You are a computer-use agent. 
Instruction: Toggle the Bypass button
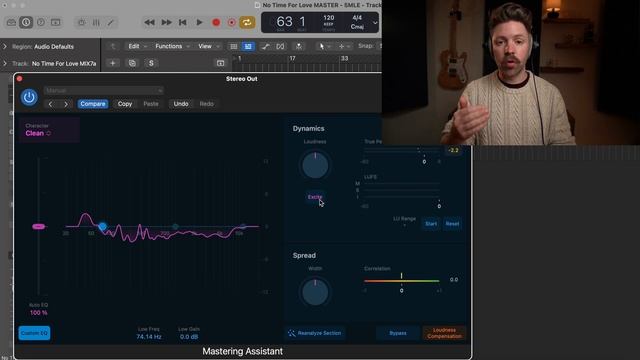point(398,333)
